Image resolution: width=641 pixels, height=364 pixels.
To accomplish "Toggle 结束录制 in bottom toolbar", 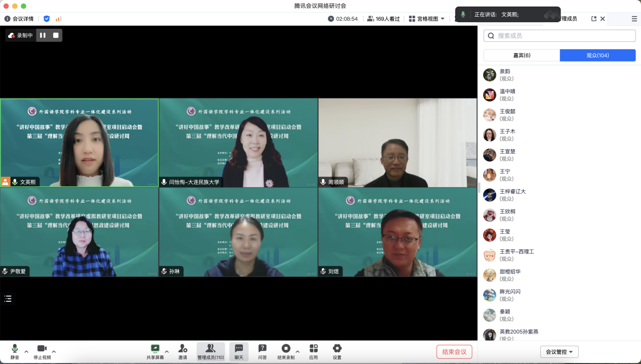I will 286,349.
